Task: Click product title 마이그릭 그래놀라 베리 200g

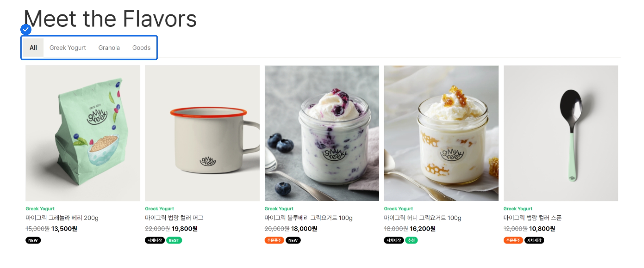Action: 62,218
